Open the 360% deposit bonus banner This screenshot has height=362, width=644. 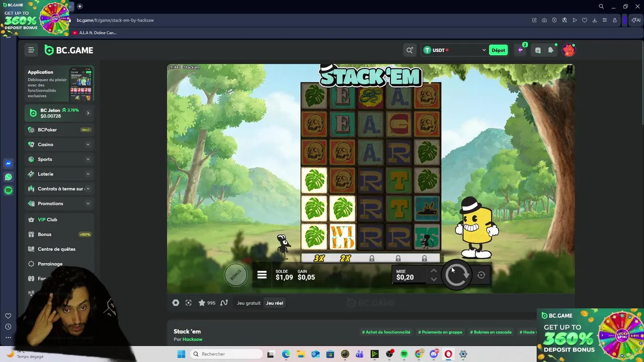tap(590, 335)
